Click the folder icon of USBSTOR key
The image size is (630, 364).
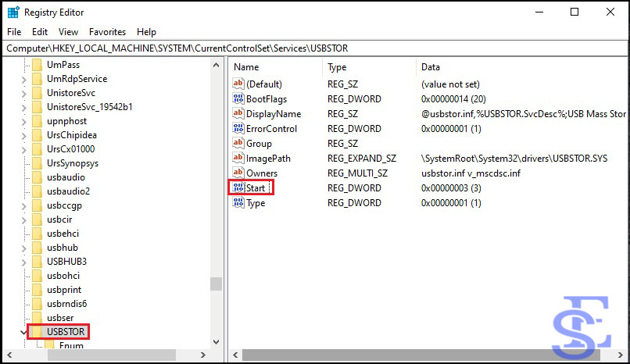pos(37,332)
